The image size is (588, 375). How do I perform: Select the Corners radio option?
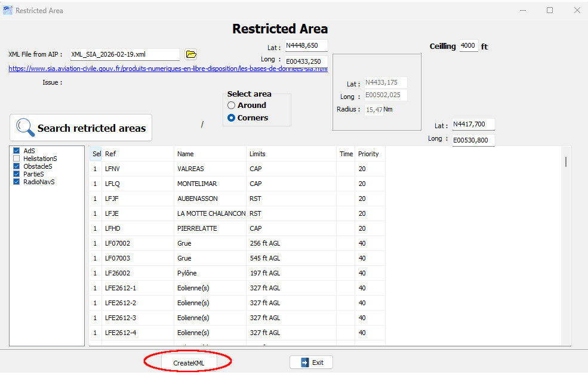[232, 118]
